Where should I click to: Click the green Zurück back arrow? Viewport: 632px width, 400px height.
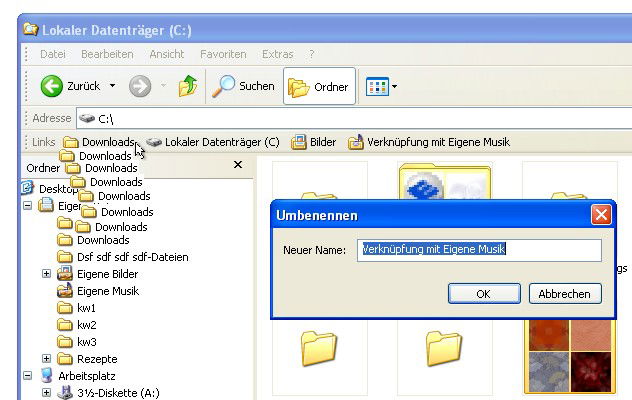52,86
